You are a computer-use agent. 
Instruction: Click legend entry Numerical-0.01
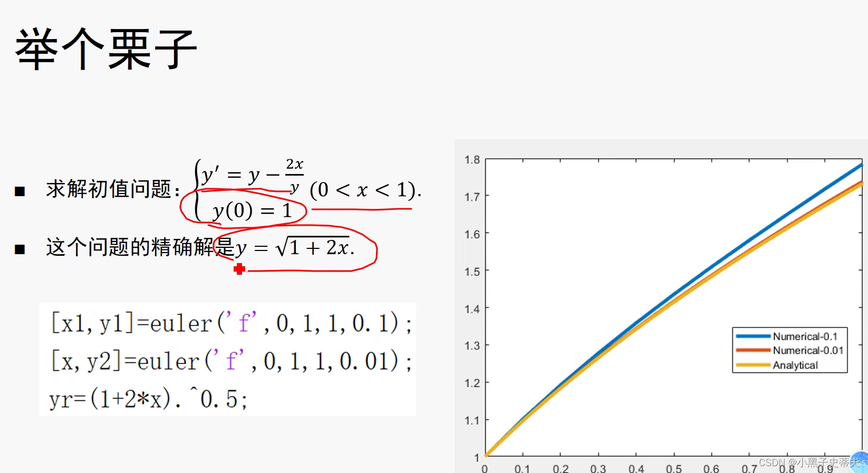(x=808, y=351)
